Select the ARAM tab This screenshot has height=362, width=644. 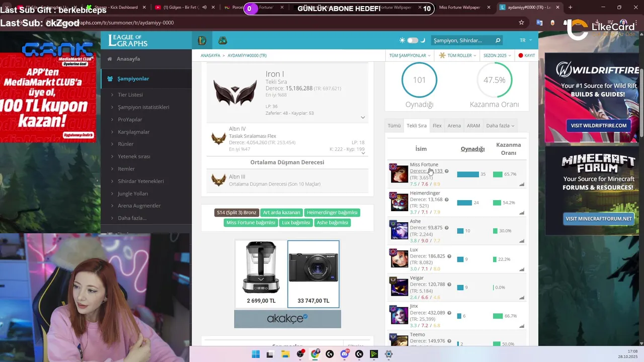(x=473, y=126)
